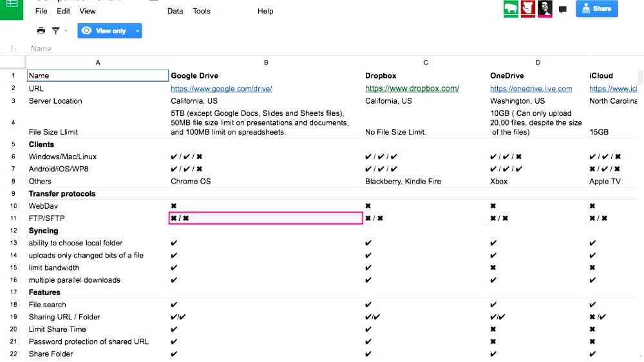Open the Google Sheets home icon
The image size is (644, 362).
(12, 9)
